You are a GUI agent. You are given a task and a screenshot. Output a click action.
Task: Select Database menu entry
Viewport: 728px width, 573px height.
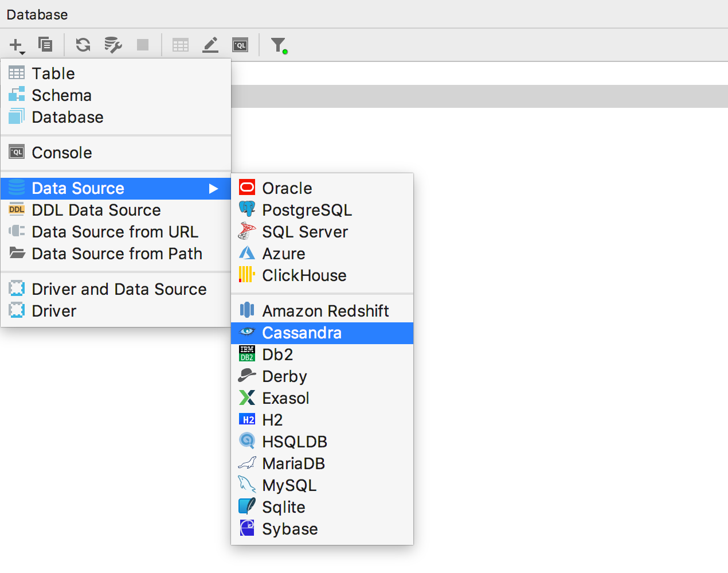point(116,117)
